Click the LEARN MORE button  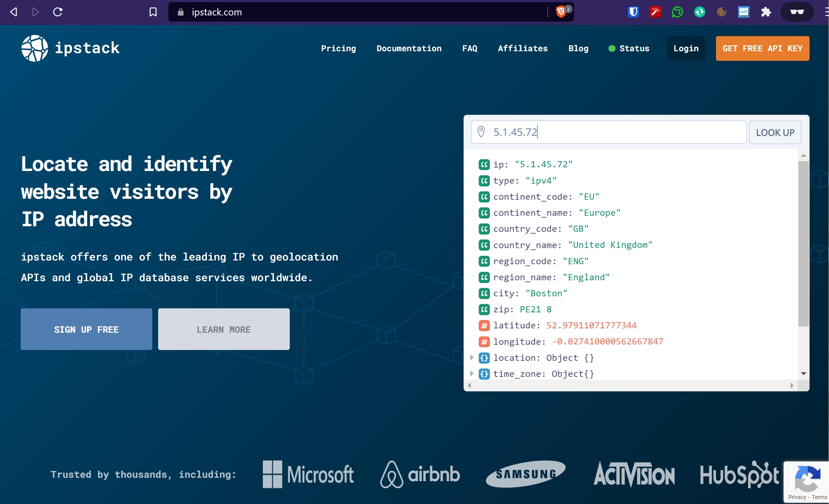tap(224, 329)
